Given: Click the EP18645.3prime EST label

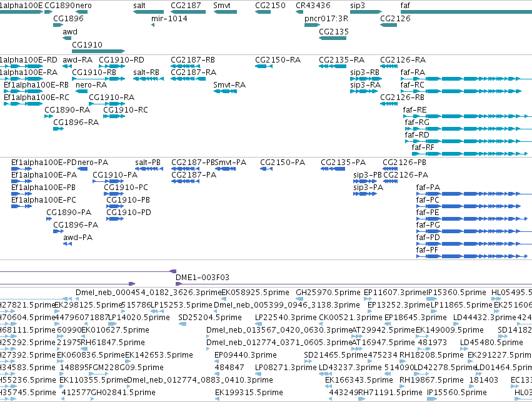Looking at the screenshot, I should (416, 318).
